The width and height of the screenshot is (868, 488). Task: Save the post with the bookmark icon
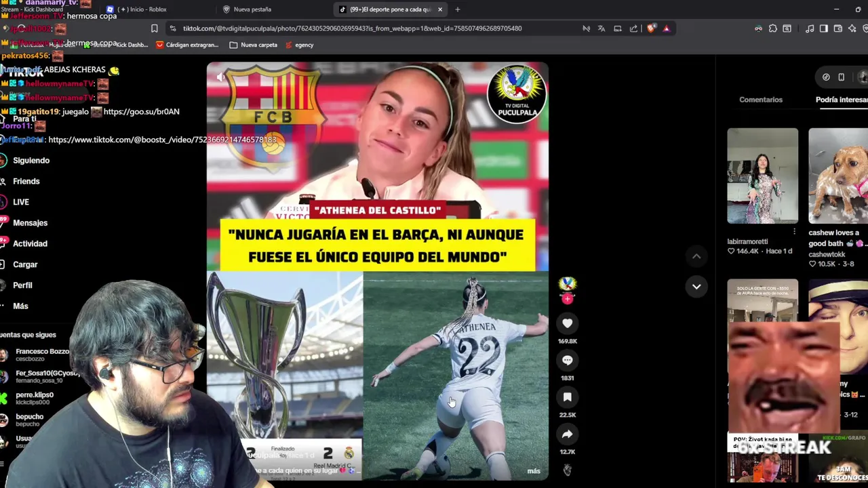coord(568,397)
